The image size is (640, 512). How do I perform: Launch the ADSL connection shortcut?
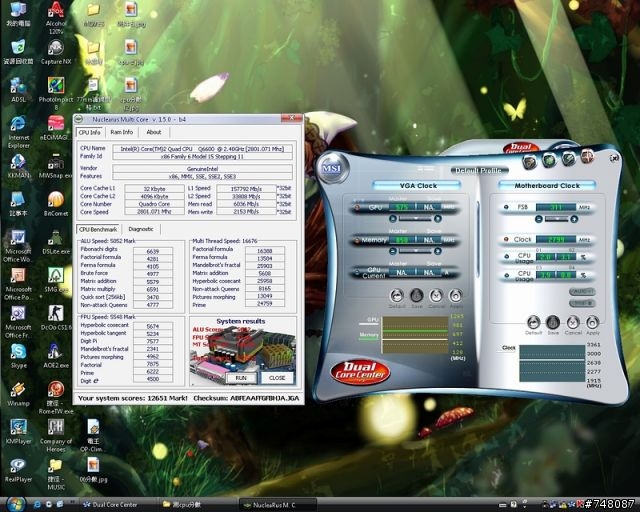point(18,90)
